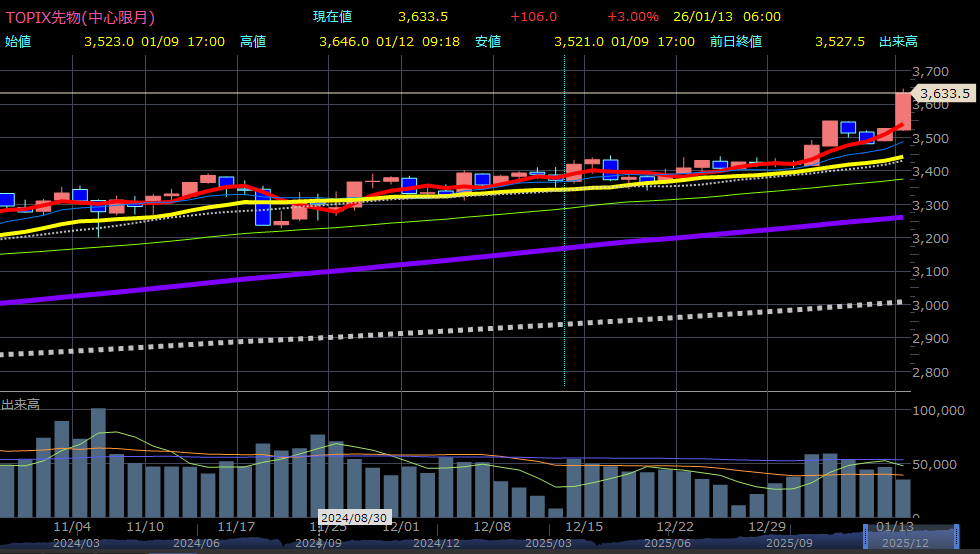Click the latest large red candlestick at 01/13
Viewport: 980px width, 554px height.
(902, 110)
